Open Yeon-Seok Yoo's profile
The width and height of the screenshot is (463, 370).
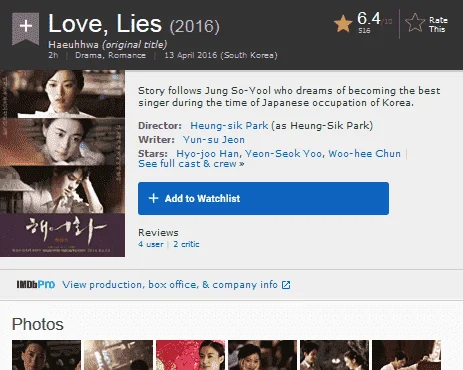click(x=284, y=154)
